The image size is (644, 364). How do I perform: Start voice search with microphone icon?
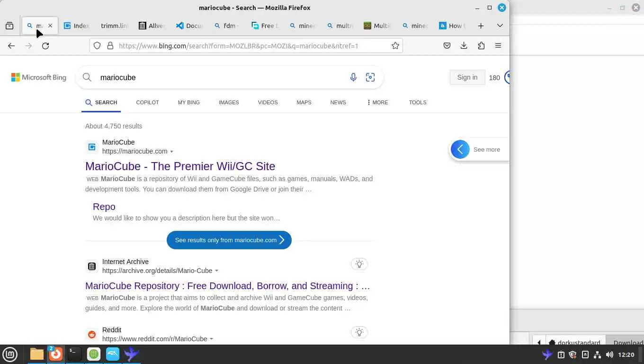click(x=353, y=77)
